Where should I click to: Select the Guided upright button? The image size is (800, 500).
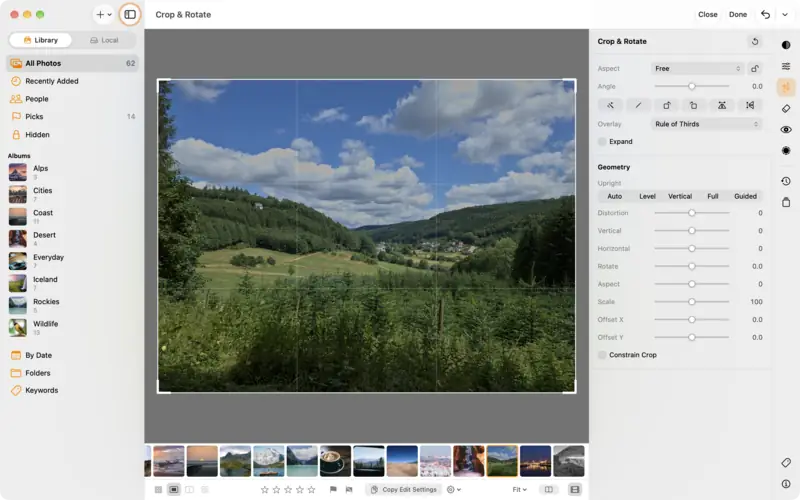(x=745, y=196)
